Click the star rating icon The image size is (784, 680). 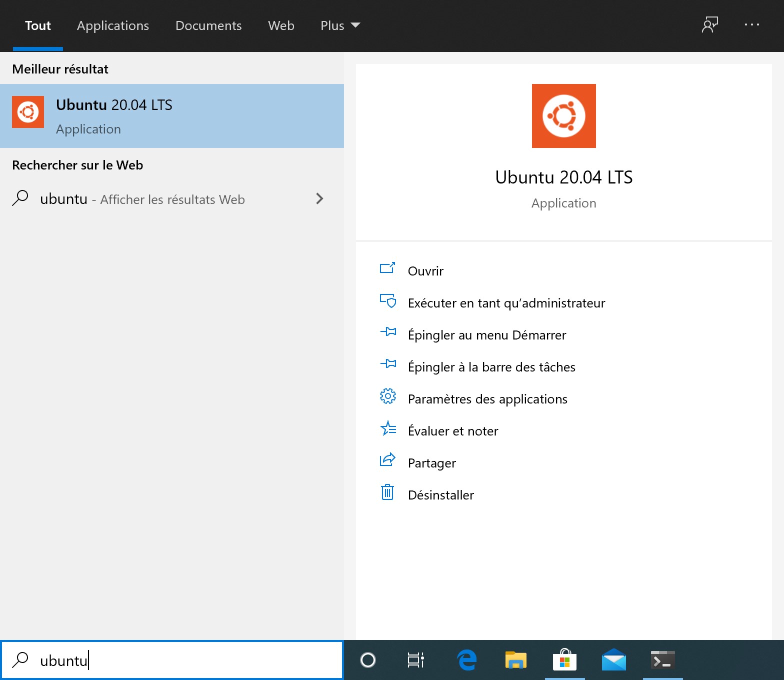(x=388, y=428)
